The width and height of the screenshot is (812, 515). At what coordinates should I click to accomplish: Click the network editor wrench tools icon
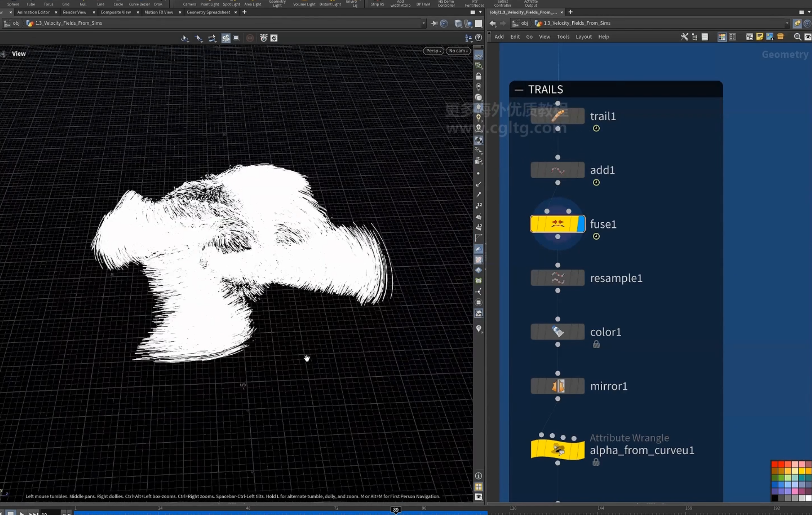point(684,37)
